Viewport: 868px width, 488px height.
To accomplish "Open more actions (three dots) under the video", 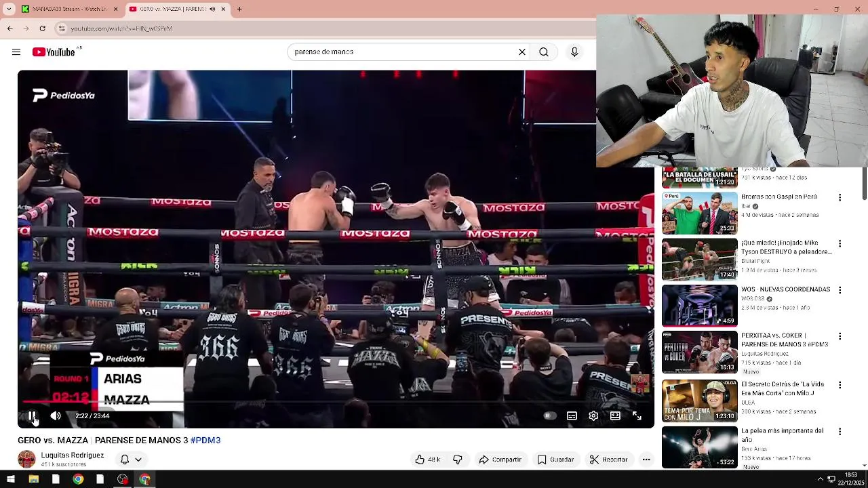I will tap(646, 460).
